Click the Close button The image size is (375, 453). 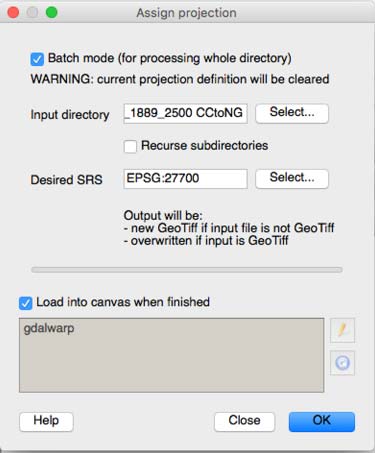coord(244,421)
